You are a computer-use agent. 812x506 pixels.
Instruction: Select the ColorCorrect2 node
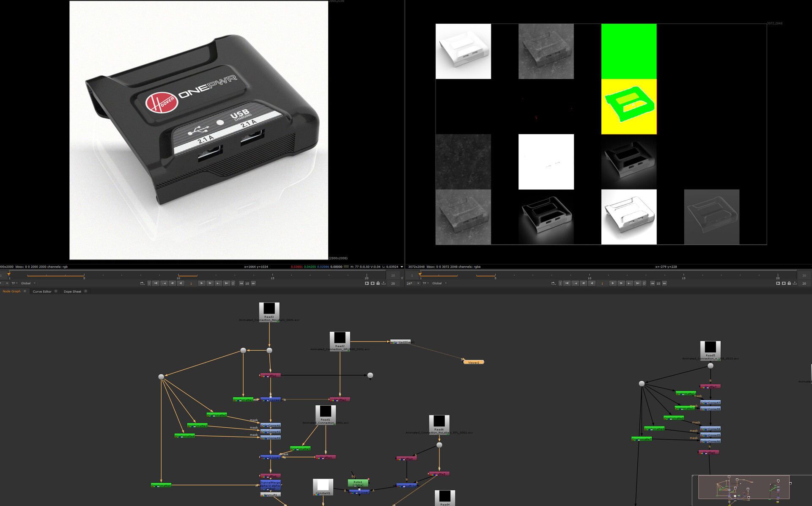(x=271, y=432)
